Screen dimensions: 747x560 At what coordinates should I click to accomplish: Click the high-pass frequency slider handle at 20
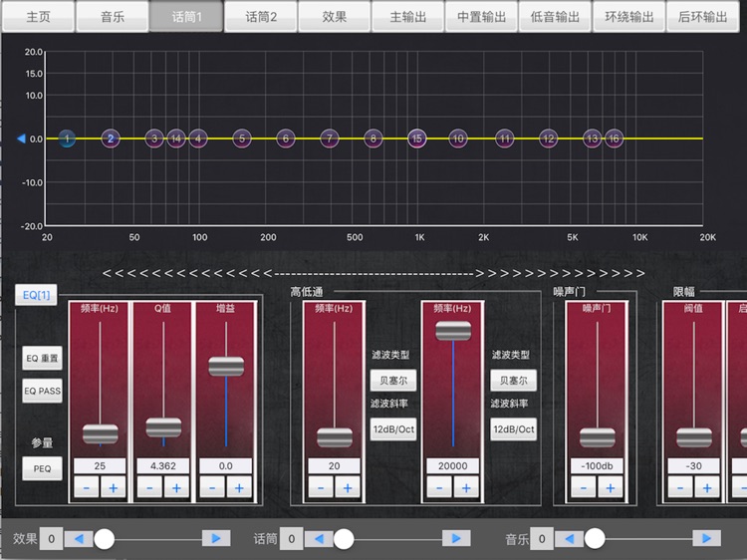pos(335,437)
